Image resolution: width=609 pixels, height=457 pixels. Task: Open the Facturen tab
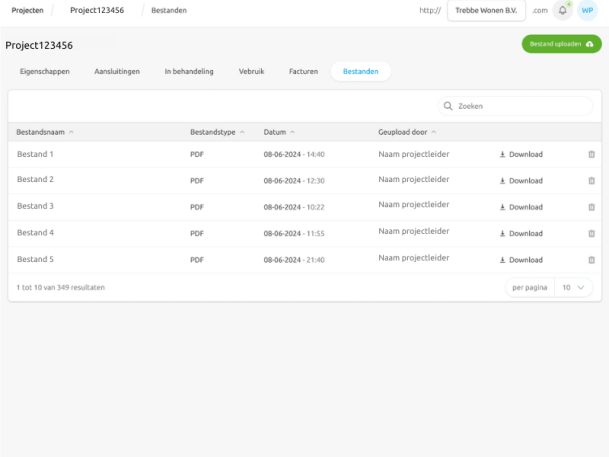303,72
